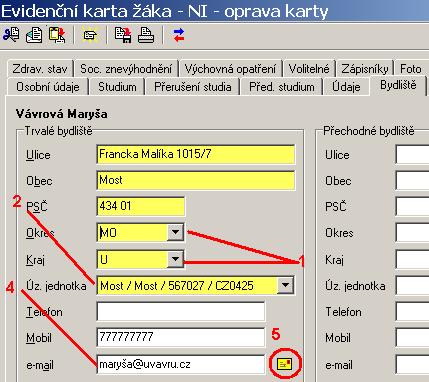Go to the Studium tab
429x382 pixels.
[117, 87]
